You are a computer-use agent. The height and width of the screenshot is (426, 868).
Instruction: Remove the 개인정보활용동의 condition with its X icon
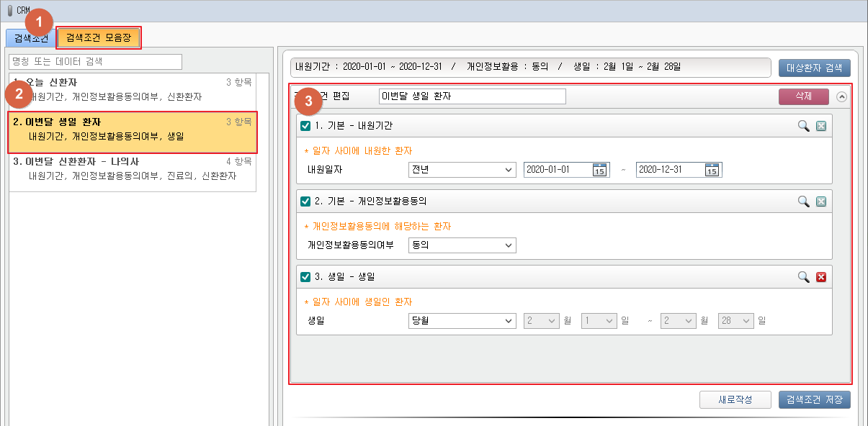[x=820, y=201]
